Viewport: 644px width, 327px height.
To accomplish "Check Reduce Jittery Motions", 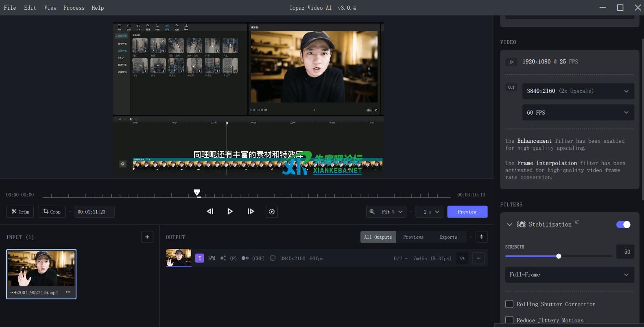I will pyautogui.click(x=509, y=320).
